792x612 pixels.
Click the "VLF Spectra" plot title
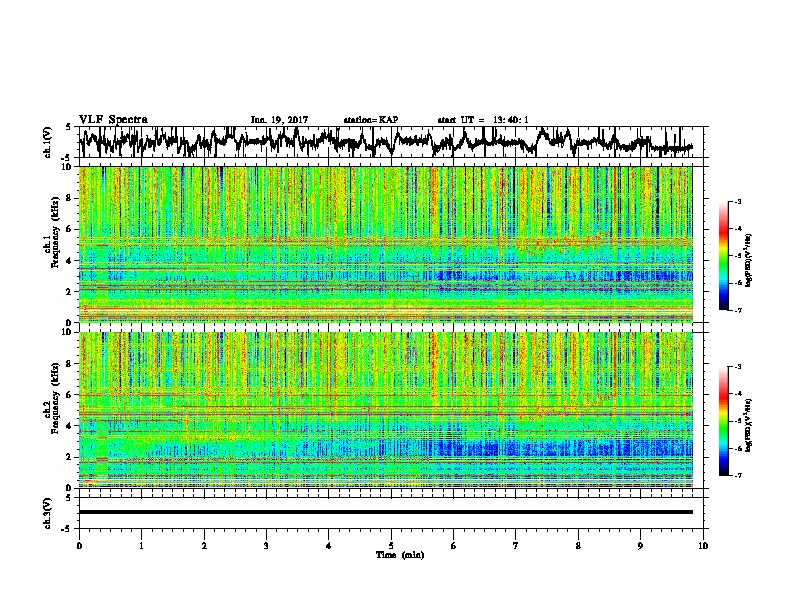coord(113,120)
